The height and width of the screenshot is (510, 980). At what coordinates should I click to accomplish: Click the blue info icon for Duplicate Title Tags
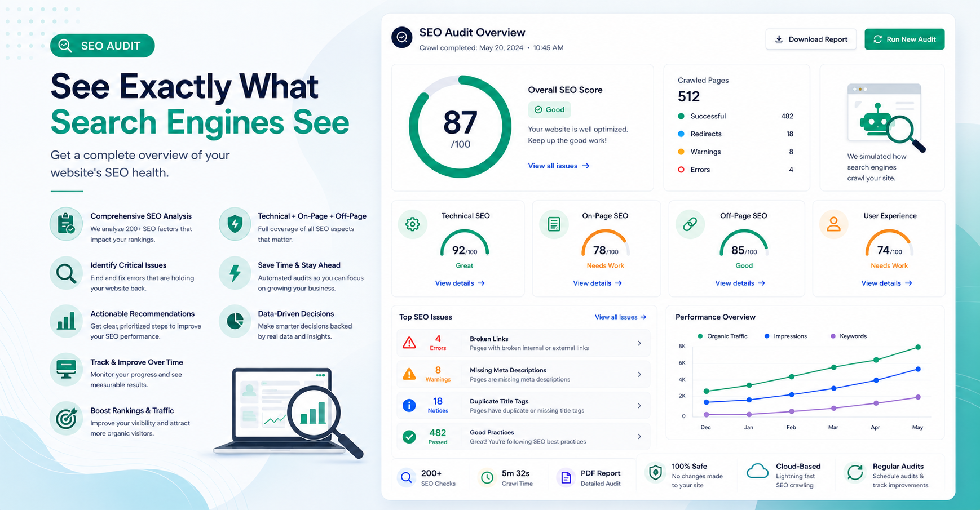tap(409, 405)
